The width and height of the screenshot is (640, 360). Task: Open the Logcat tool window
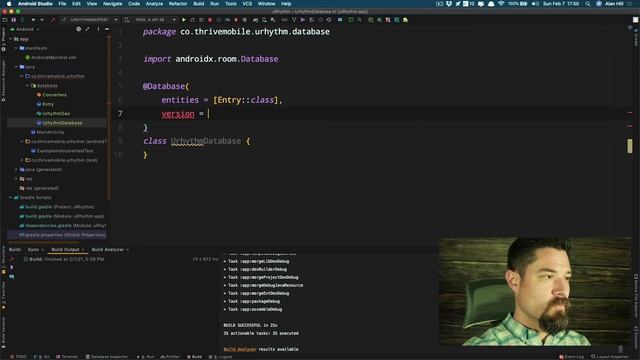click(x=221, y=357)
